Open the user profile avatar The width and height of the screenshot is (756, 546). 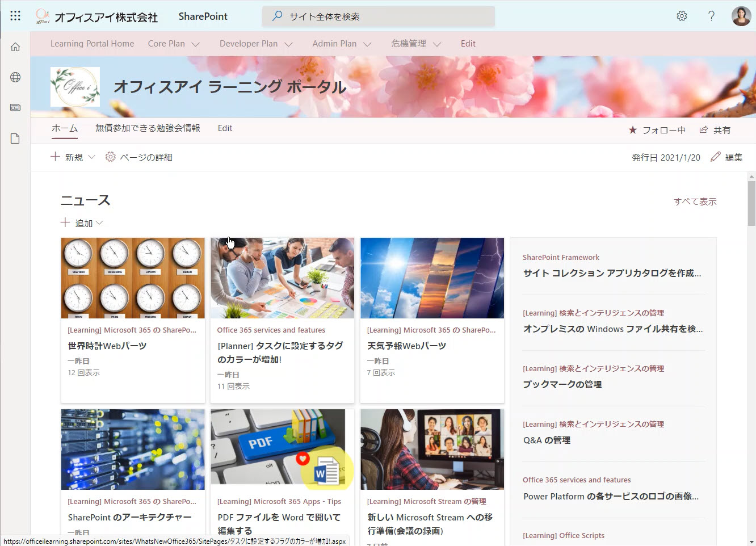coord(741,16)
